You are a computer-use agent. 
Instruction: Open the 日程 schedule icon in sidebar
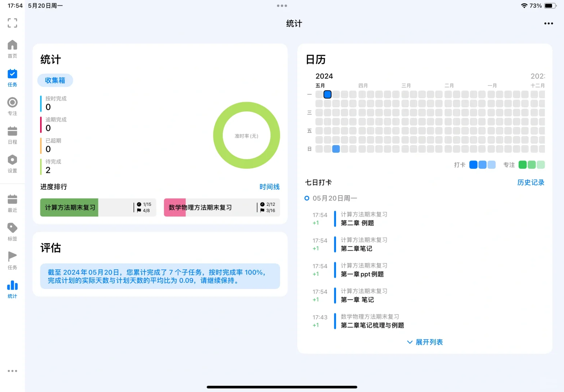(x=12, y=134)
